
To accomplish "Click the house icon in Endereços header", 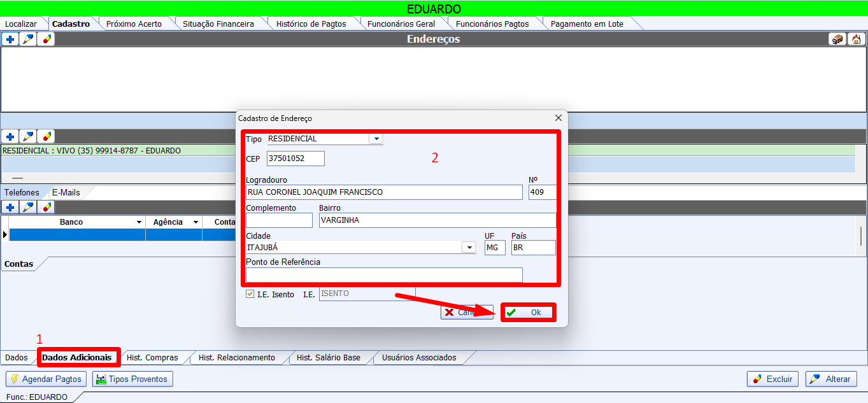I will [856, 39].
